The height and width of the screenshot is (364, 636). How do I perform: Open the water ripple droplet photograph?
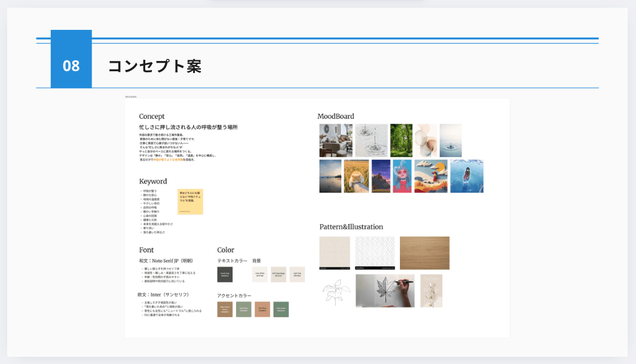[x=450, y=140]
